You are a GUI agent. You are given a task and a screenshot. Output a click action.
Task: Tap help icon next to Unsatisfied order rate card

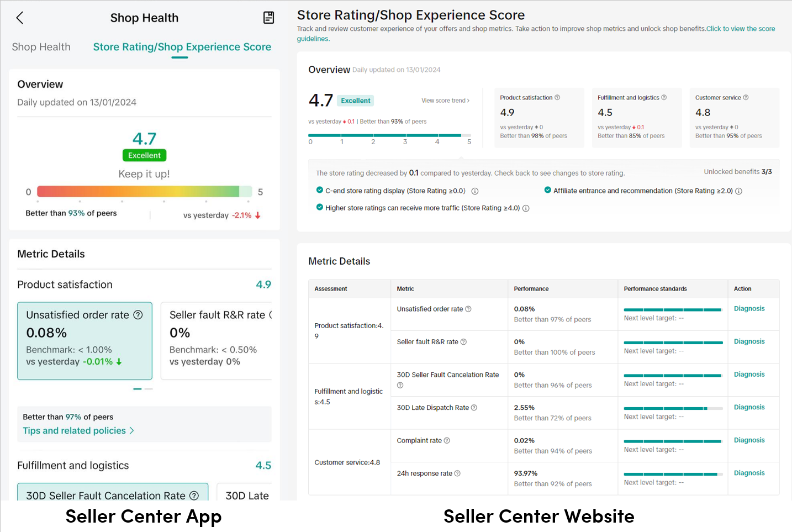pos(138,315)
